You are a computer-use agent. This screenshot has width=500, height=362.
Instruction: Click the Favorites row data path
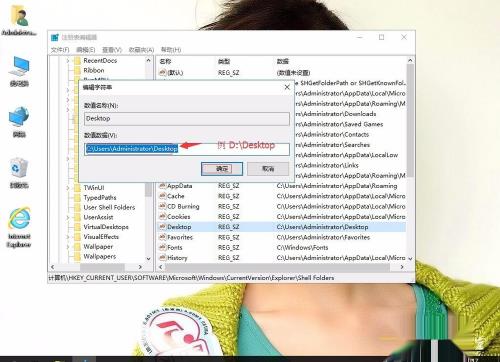(x=323, y=237)
